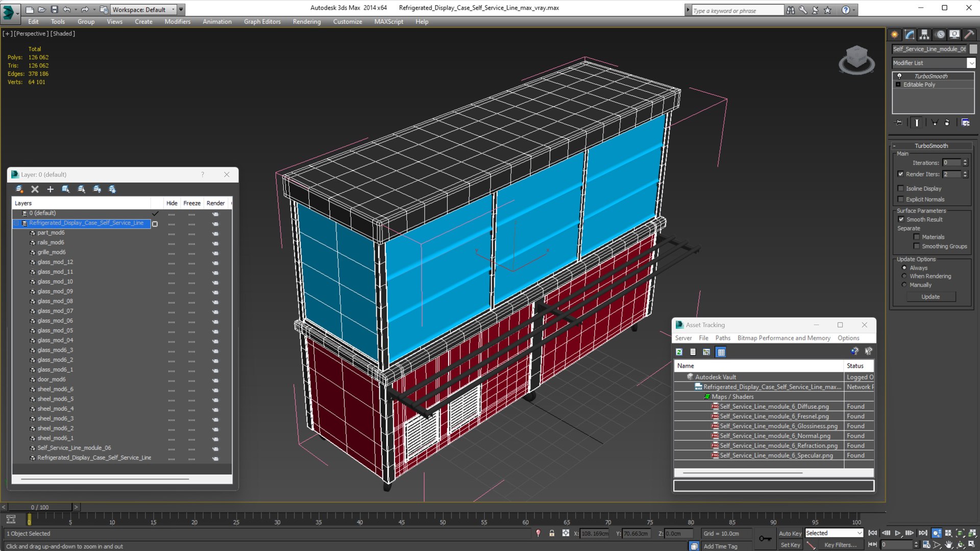The height and width of the screenshot is (551, 980).
Task: Uncheck the Smooth Result checkbox
Action: pos(901,219)
